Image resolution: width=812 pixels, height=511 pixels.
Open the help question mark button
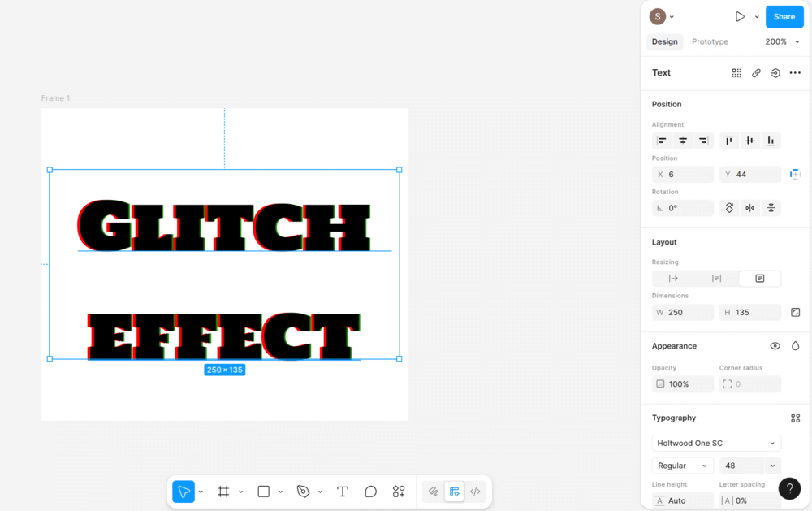pos(789,488)
